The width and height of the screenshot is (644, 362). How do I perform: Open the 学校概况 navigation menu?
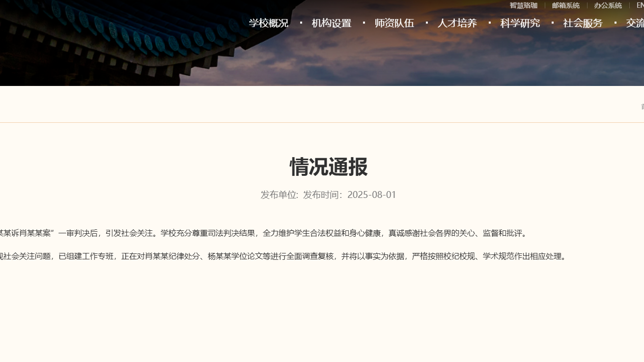268,23
